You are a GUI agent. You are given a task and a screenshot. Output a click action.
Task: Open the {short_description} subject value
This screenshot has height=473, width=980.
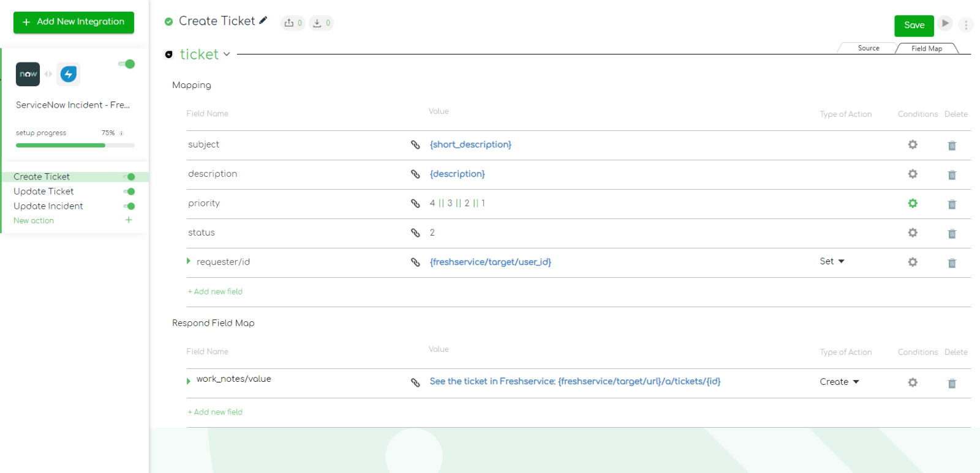click(x=470, y=144)
